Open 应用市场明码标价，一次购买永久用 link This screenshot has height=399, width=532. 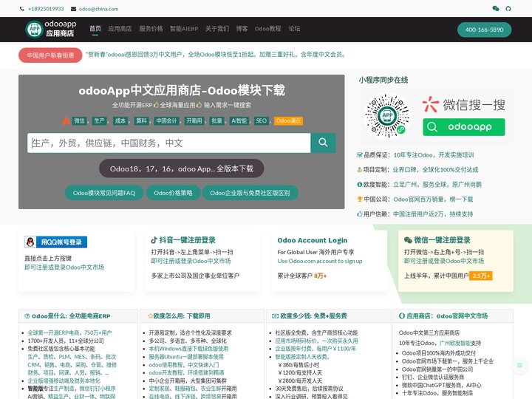[316, 341]
